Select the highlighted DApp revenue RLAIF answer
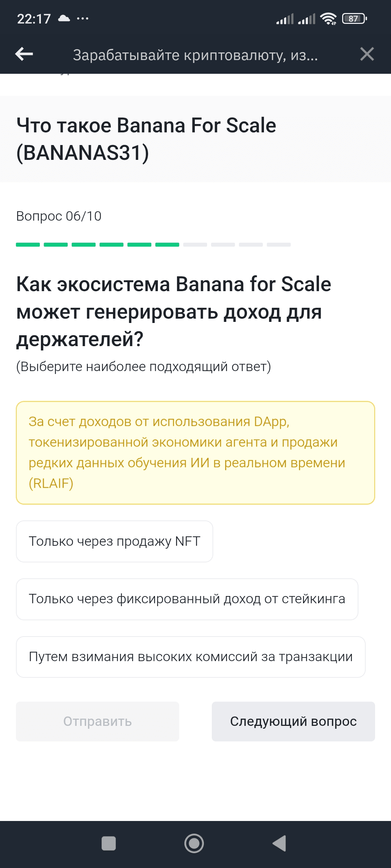The height and width of the screenshot is (868, 391). coord(195,452)
